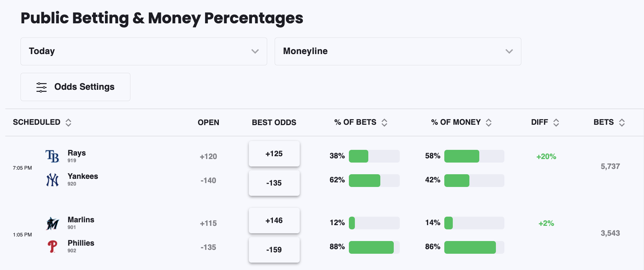Sort table by Bets column arrows
Viewport: 644px width, 270px height.
622,123
